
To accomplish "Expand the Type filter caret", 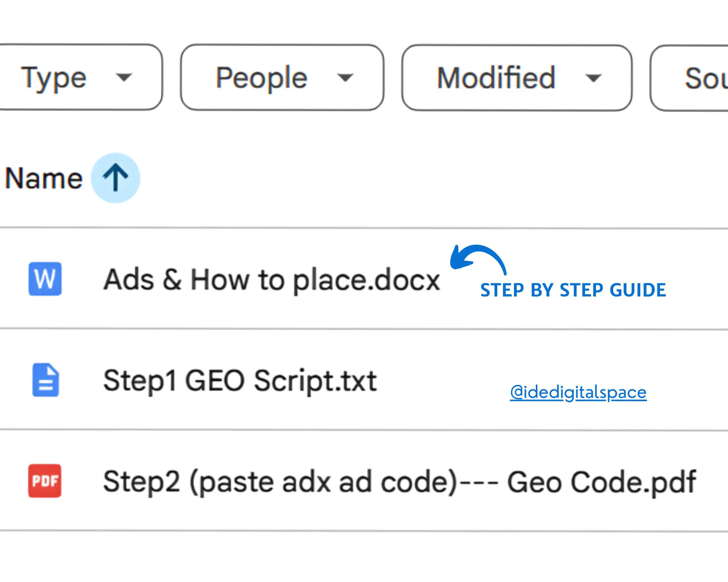I will 124,77.
